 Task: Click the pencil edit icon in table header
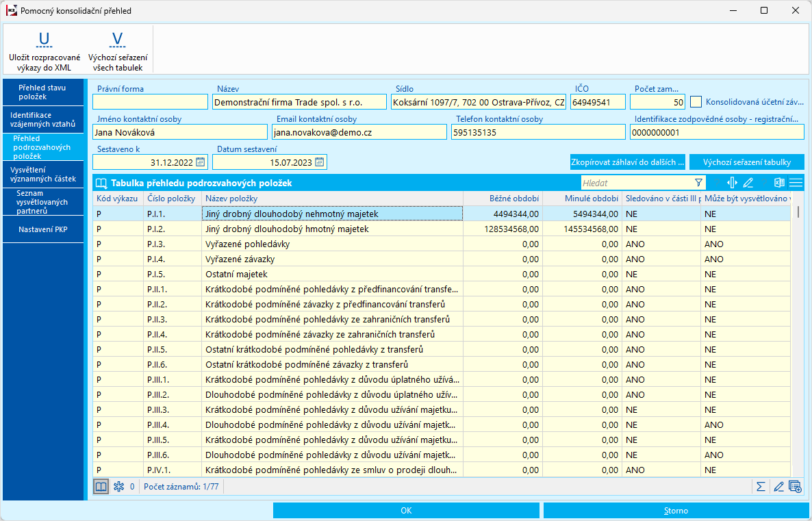tap(748, 183)
